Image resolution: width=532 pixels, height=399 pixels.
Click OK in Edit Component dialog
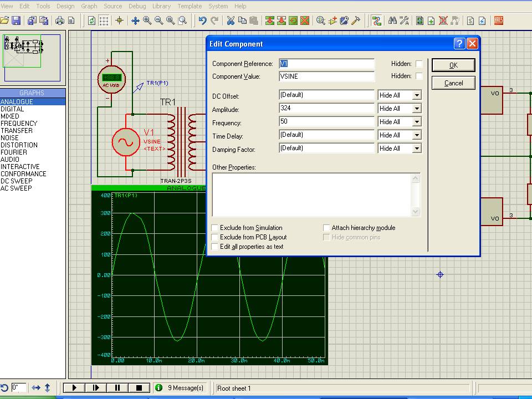pos(453,65)
